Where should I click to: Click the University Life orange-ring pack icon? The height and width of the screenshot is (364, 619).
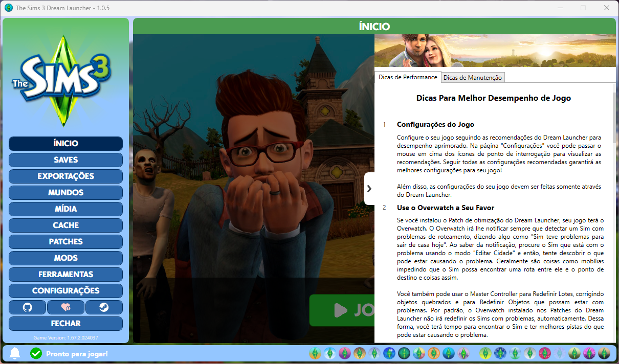[x=434, y=353]
